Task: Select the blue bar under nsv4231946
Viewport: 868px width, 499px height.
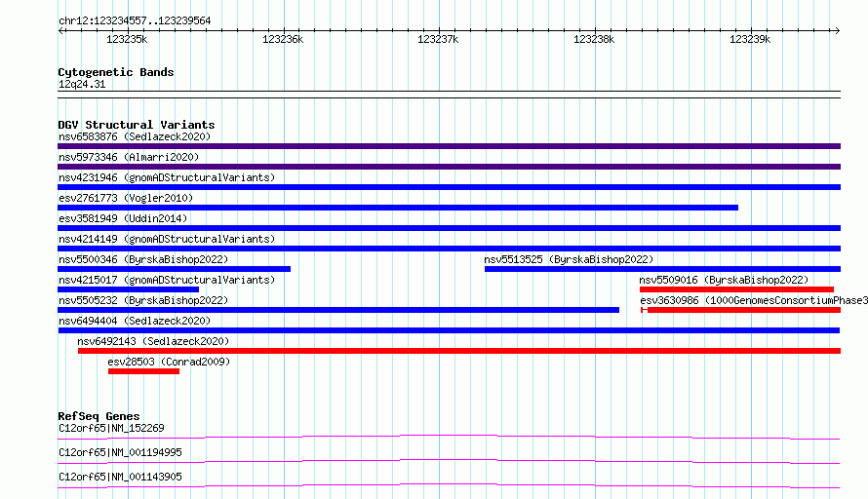Action: 449,187
